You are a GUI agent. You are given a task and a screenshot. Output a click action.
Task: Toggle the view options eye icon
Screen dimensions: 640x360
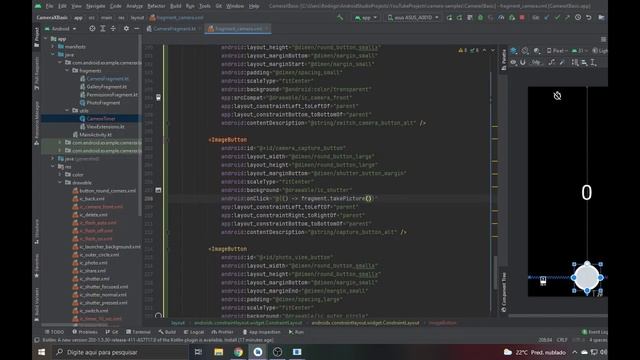pyautogui.click(x=513, y=62)
